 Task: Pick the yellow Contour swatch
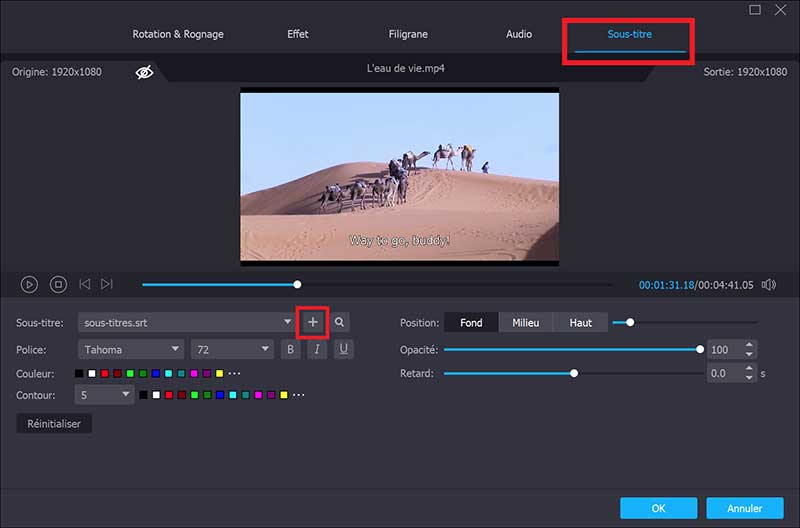[x=284, y=395]
